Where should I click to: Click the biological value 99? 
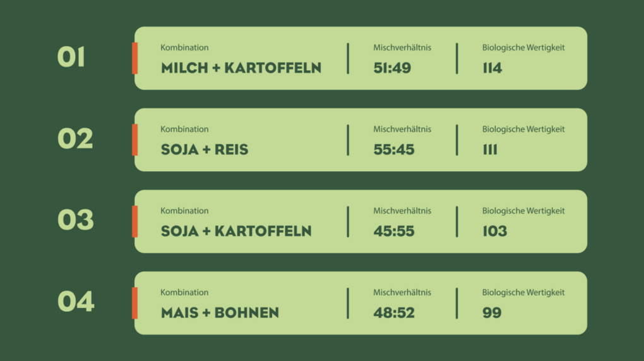point(492,313)
